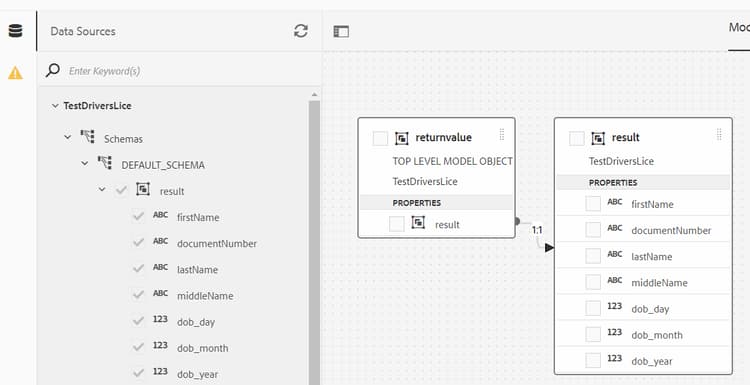
Task: Select the Schemas folder icon
Action: coord(88,137)
